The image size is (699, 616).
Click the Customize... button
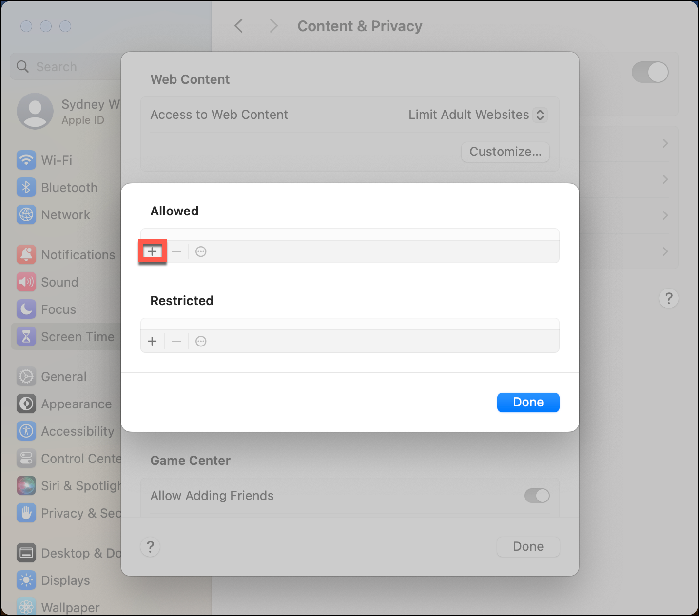505,152
